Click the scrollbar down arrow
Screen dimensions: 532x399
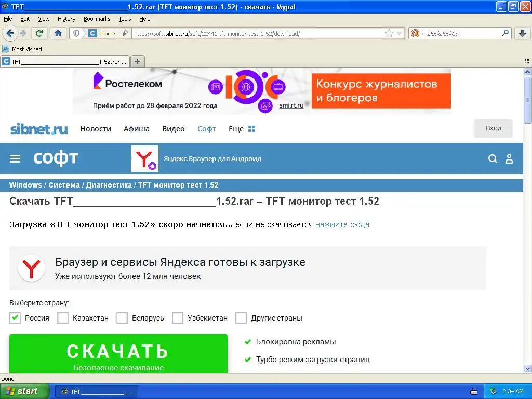coord(527,369)
